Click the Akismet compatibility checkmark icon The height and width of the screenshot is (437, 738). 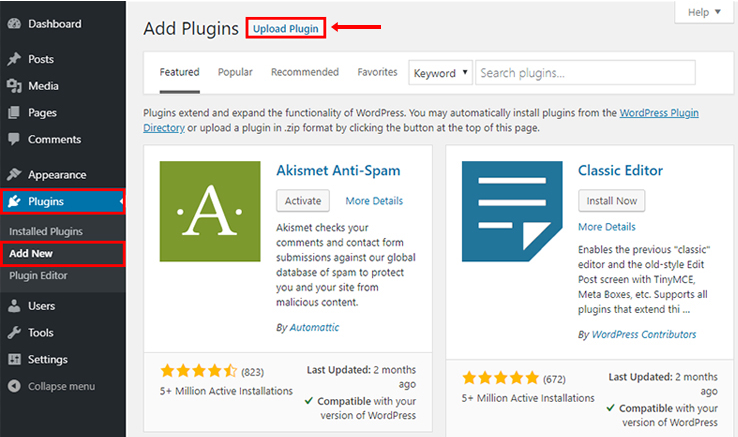pos(309,401)
